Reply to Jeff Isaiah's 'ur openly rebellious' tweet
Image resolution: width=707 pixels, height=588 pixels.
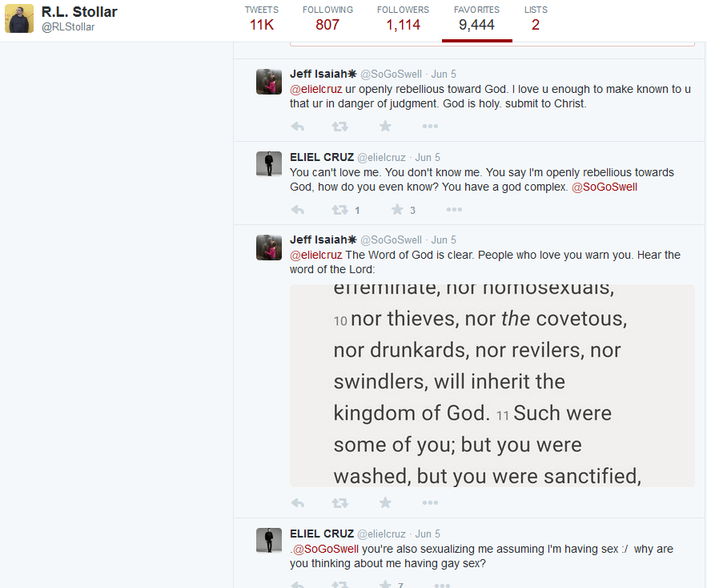[x=297, y=126]
